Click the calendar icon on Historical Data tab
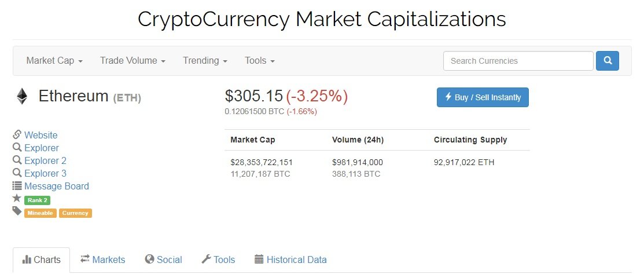The width and height of the screenshot is (644, 274). (259, 259)
